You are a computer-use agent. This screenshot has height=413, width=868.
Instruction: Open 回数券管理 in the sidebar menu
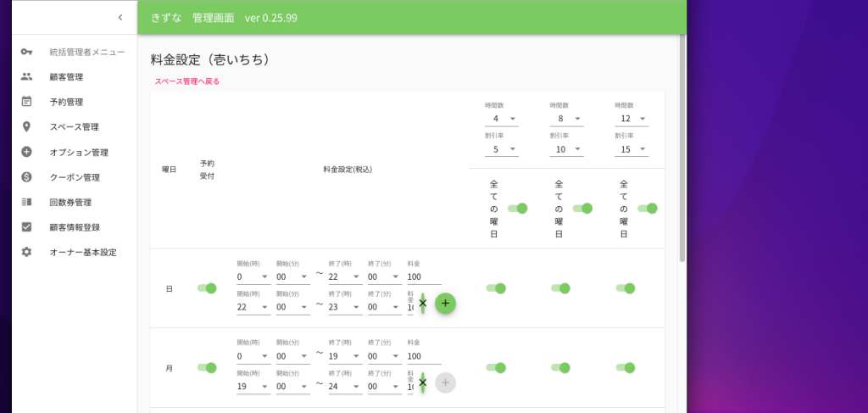[x=70, y=203]
